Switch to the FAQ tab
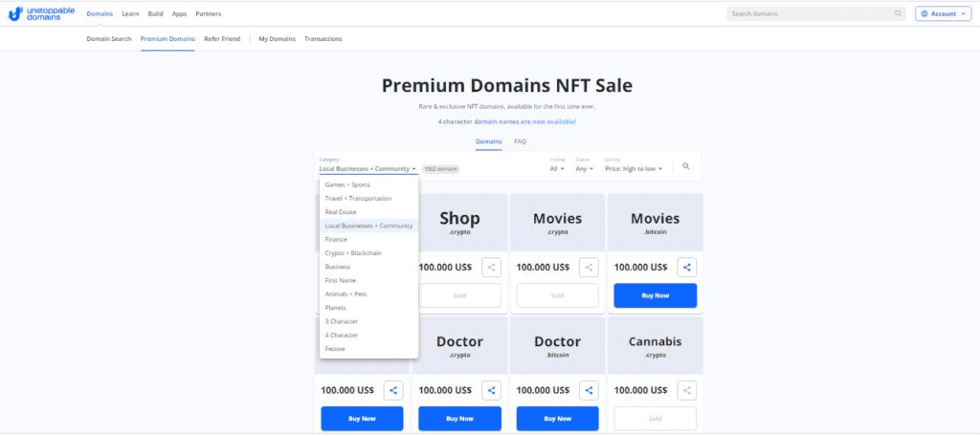 520,142
